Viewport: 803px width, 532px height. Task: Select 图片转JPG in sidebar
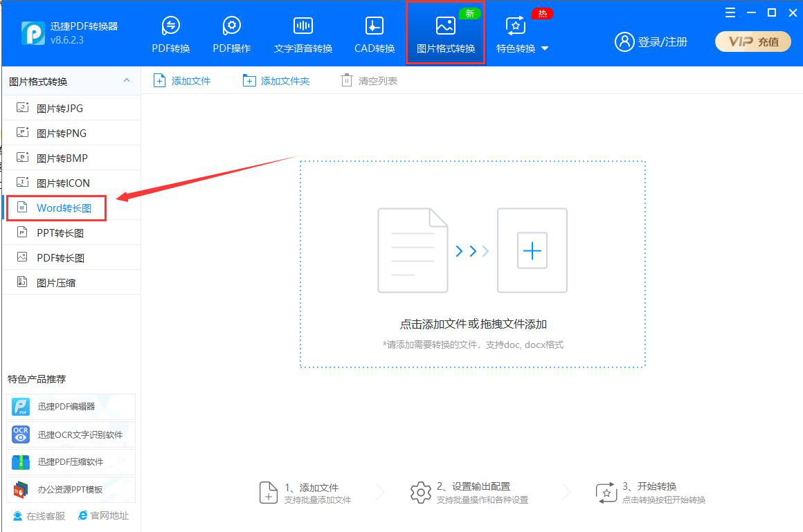pos(72,108)
